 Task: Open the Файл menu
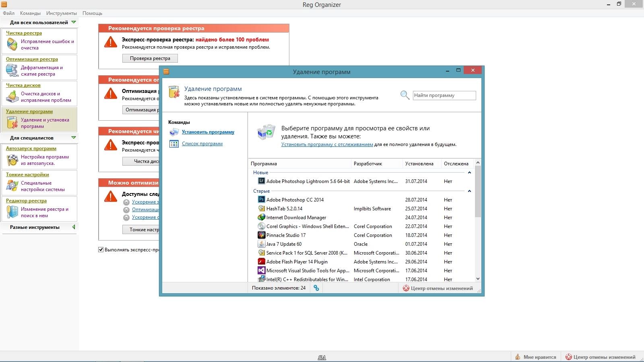8,13
